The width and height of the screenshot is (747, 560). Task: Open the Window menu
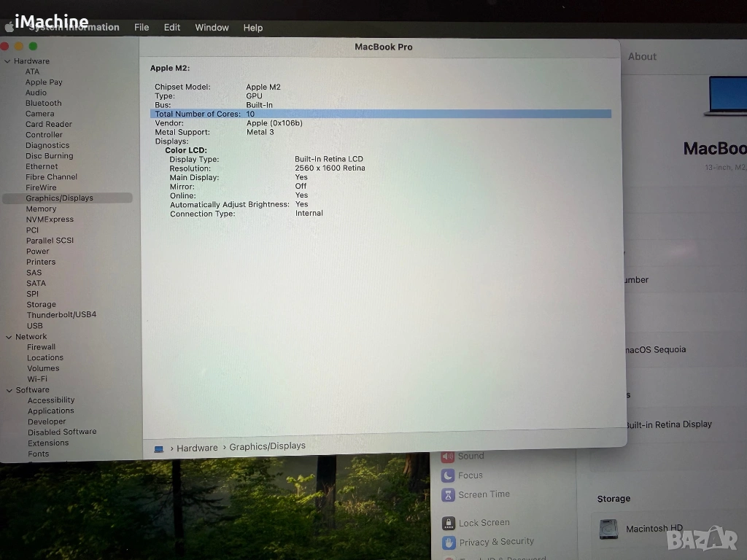click(212, 28)
